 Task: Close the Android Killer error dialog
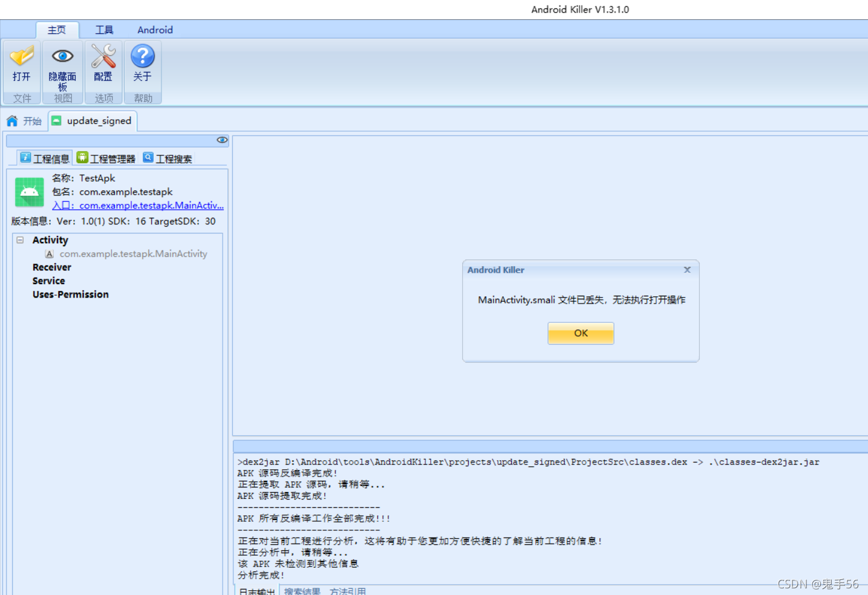(x=687, y=270)
